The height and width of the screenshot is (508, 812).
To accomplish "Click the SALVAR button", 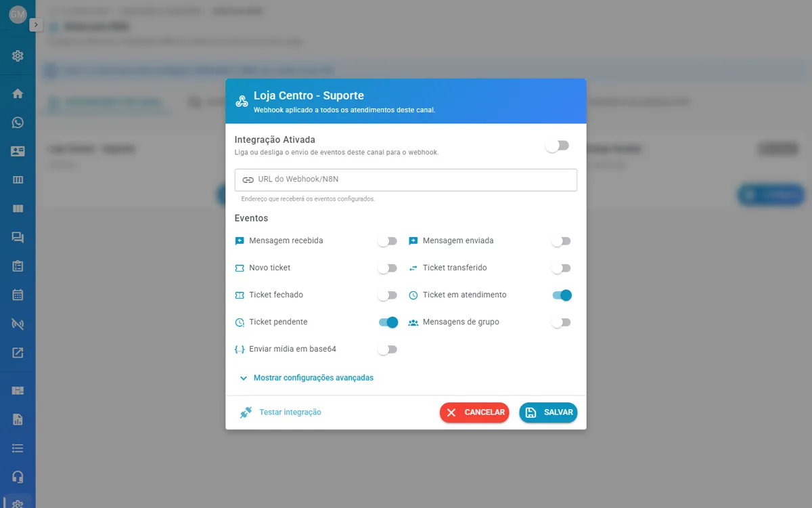I will [x=548, y=412].
